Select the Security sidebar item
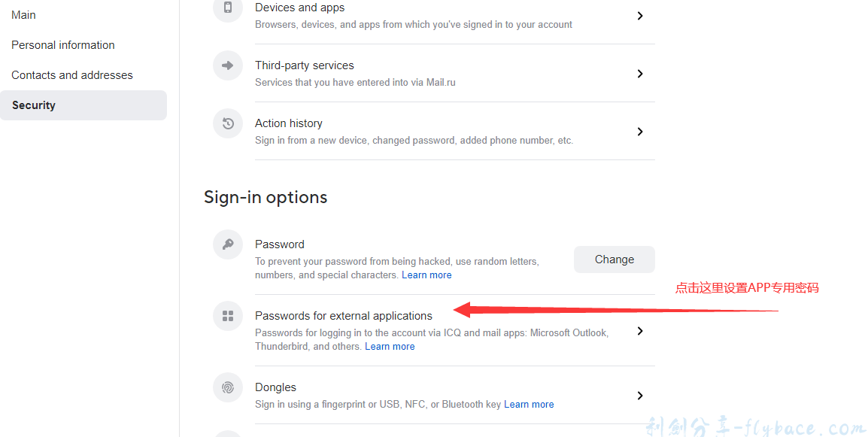 pyautogui.click(x=34, y=105)
